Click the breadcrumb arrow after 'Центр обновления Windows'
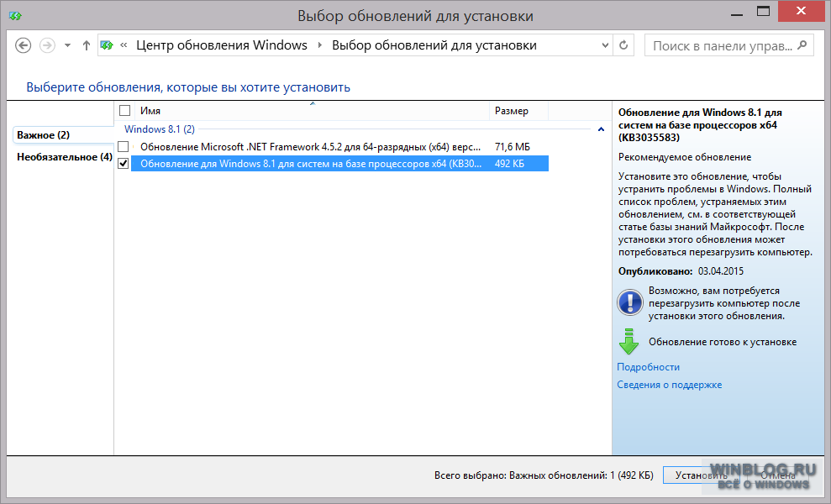 coord(319,45)
